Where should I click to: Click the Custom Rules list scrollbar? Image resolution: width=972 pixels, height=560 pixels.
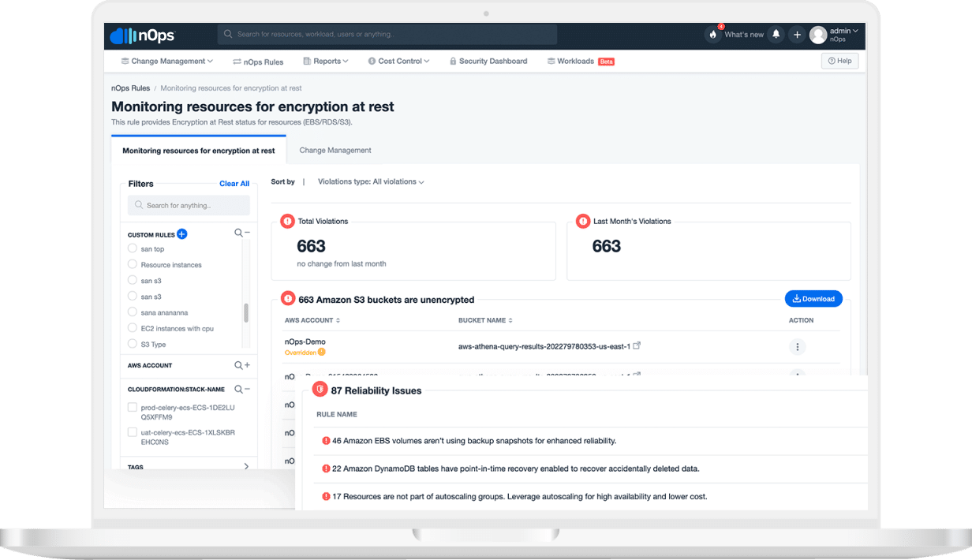(246, 313)
